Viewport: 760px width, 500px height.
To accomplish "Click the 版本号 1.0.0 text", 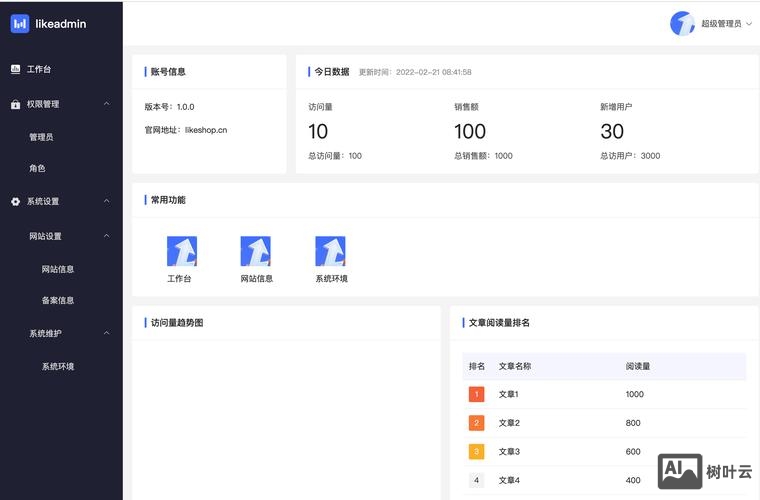I will pyautogui.click(x=169, y=107).
